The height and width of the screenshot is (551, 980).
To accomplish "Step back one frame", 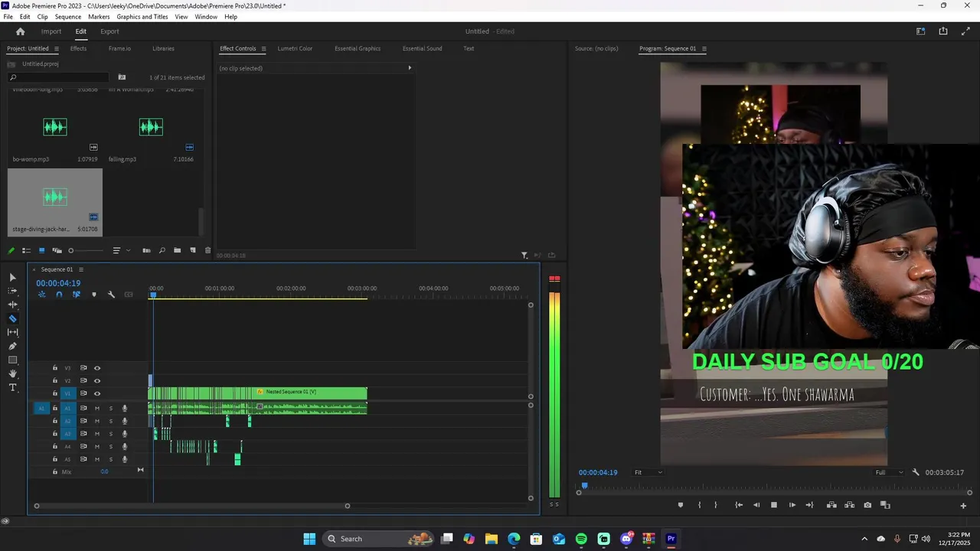I will pos(756,505).
